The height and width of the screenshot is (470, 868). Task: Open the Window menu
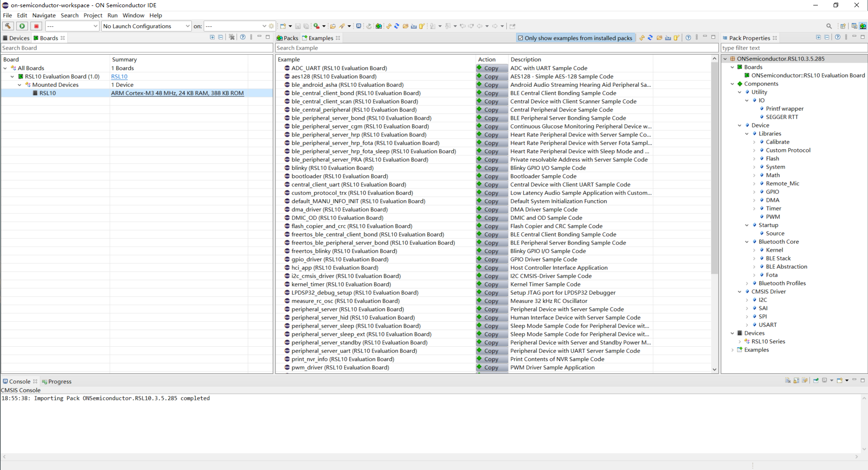point(133,15)
